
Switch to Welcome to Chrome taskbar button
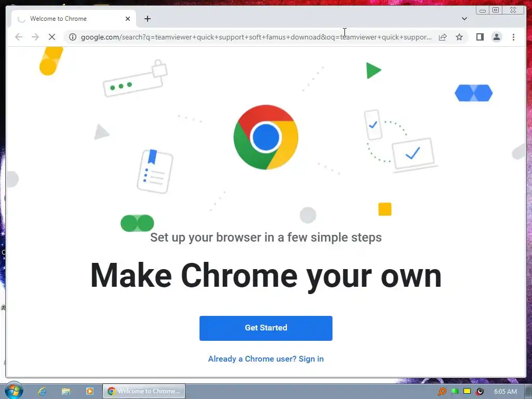(144, 391)
